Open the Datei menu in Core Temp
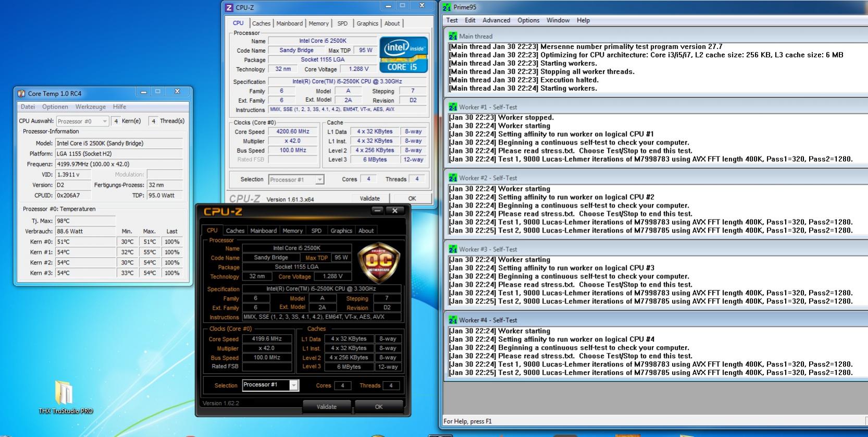This screenshot has height=437, width=868. [x=28, y=107]
